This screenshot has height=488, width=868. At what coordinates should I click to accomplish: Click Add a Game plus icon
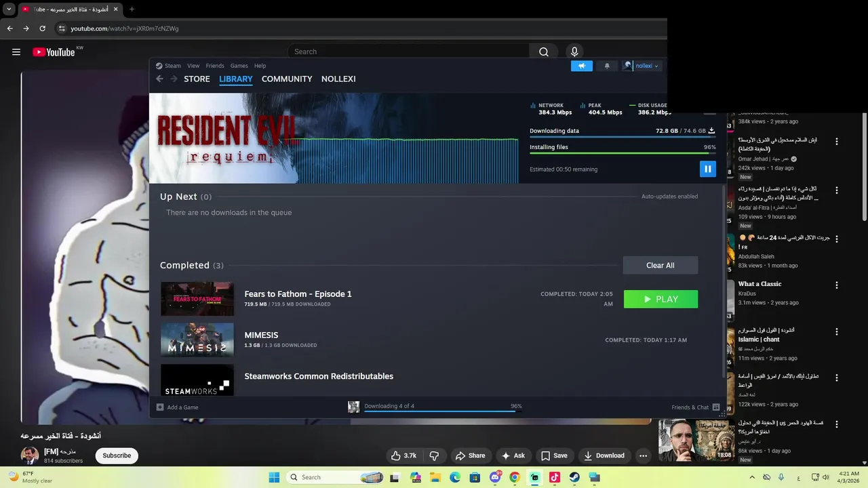[160, 407]
